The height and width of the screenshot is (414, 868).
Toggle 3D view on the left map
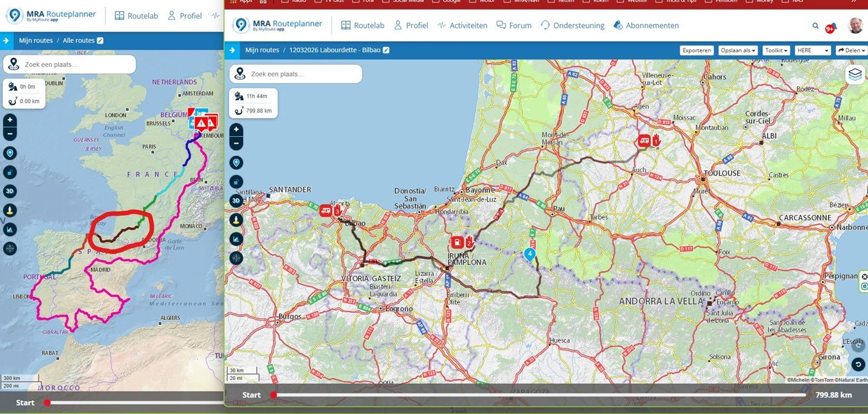(10, 192)
